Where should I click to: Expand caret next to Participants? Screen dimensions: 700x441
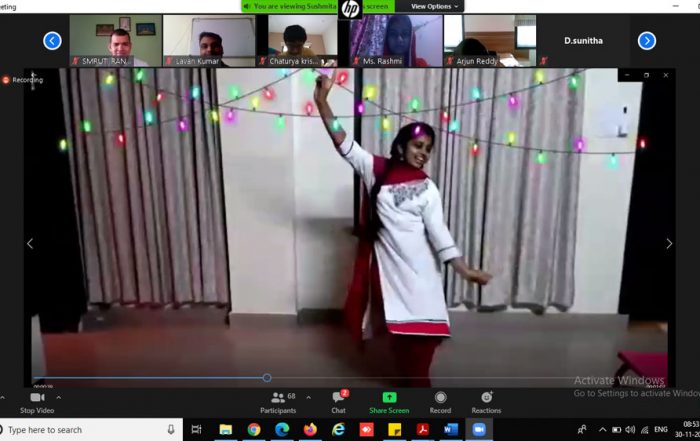click(308, 397)
